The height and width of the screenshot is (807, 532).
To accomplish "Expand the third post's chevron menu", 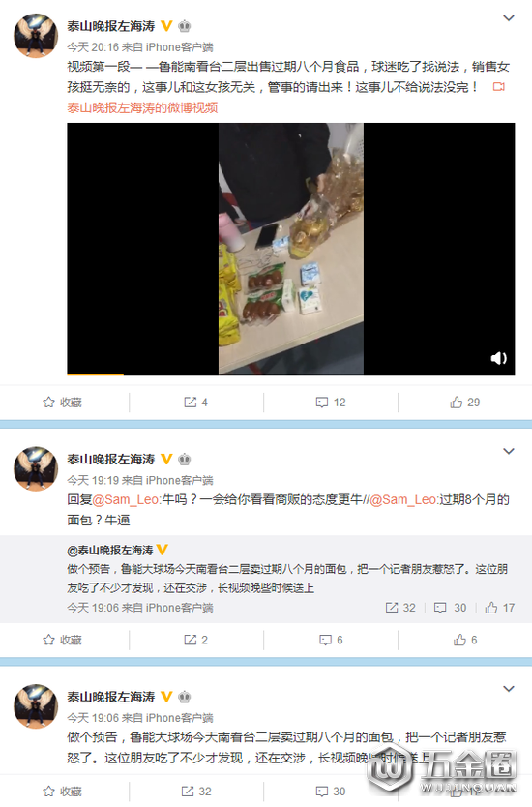I will click(x=509, y=689).
